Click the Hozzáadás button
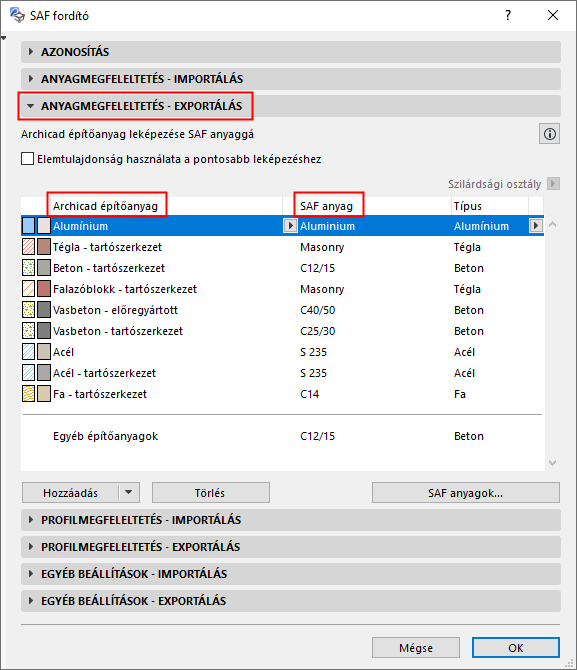The height and width of the screenshot is (670, 577). [x=70, y=493]
